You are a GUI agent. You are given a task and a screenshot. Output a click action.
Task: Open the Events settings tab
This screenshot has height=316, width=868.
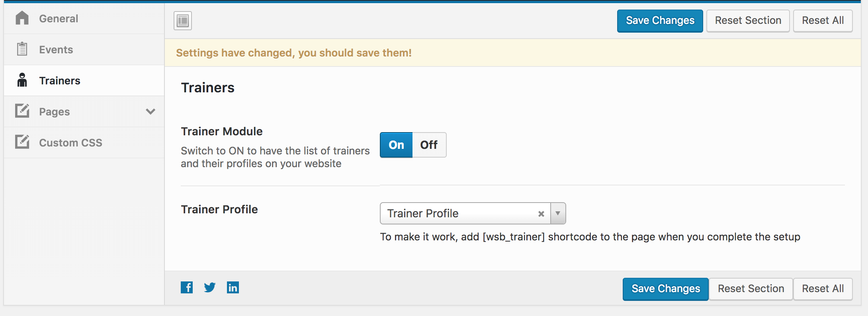click(84, 49)
